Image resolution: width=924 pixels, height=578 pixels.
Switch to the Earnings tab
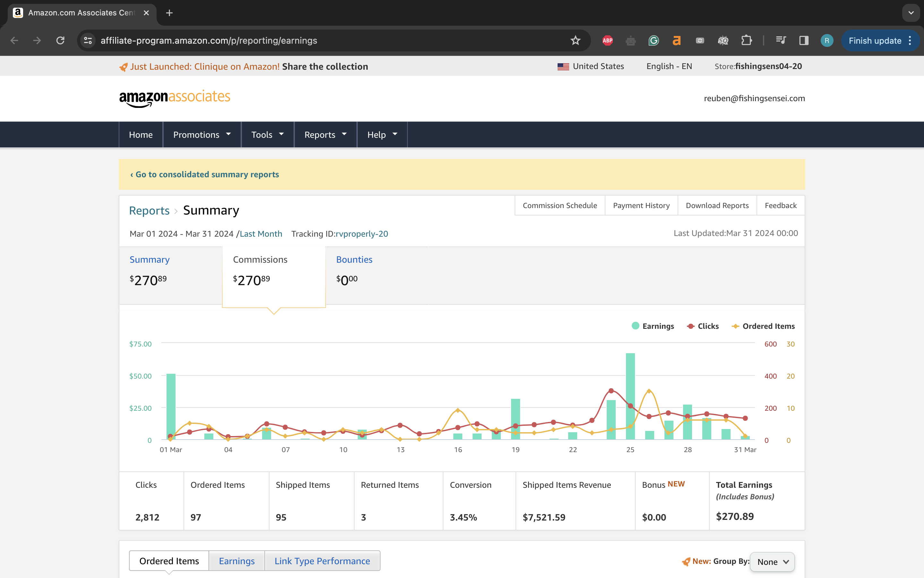click(236, 561)
